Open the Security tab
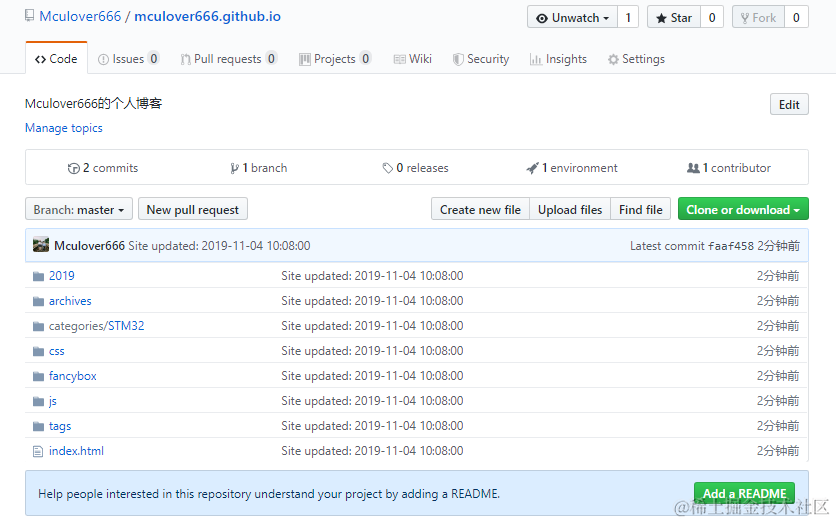 (x=481, y=59)
